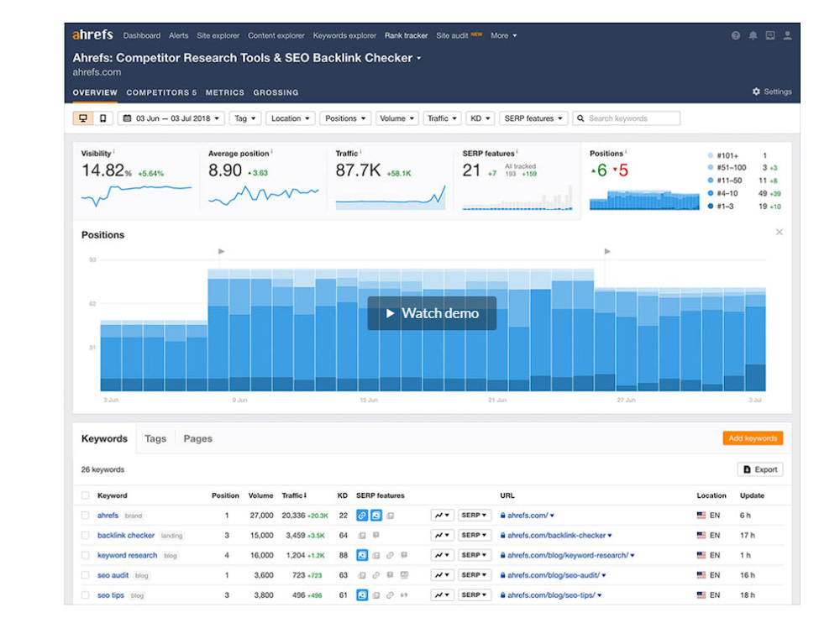Click the Add keywords button
This screenshot has height=639, width=840.
pos(752,438)
